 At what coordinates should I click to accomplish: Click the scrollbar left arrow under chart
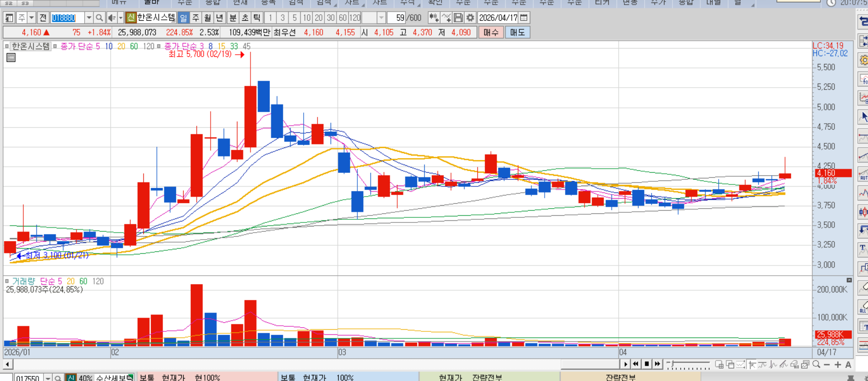click(8, 364)
